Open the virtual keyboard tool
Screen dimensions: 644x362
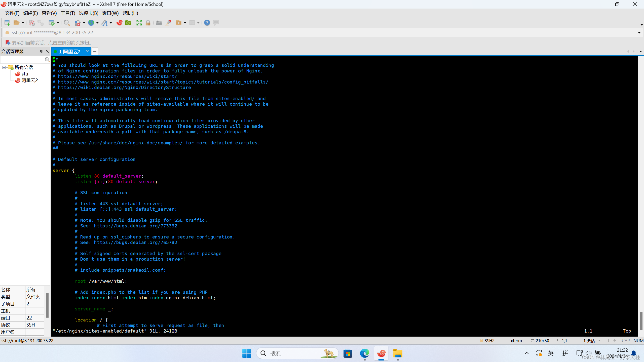click(159, 23)
